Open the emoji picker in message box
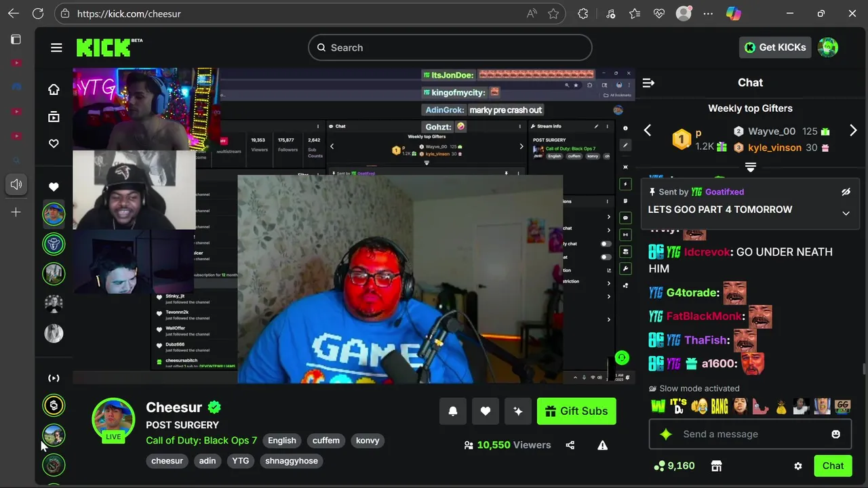Screen dimensions: 868x488 [x=836, y=434]
